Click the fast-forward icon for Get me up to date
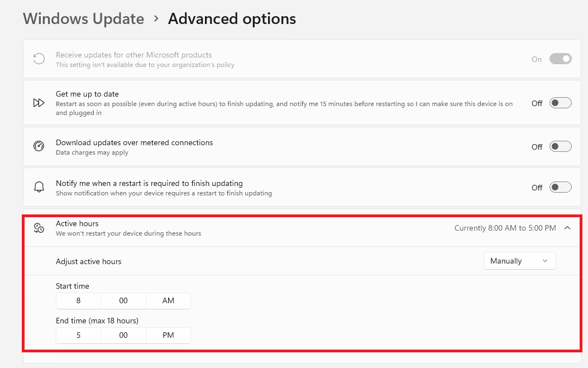588x368 pixels. tap(39, 103)
